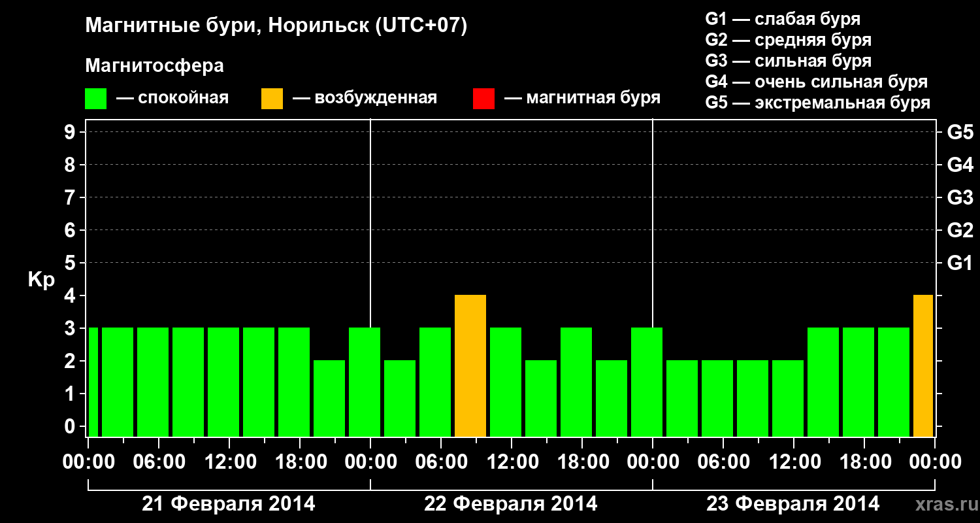Click the '— спокойная' legend label
This screenshot has width=980, height=523.
coord(172,98)
